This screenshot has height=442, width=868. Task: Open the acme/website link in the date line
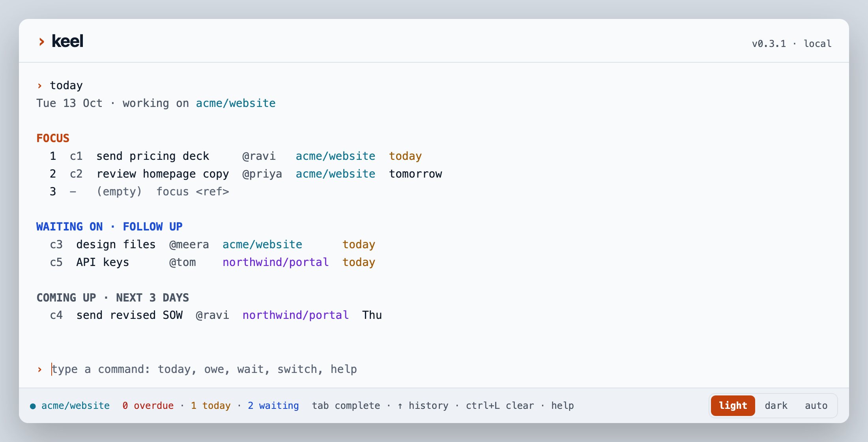[x=236, y=103]
